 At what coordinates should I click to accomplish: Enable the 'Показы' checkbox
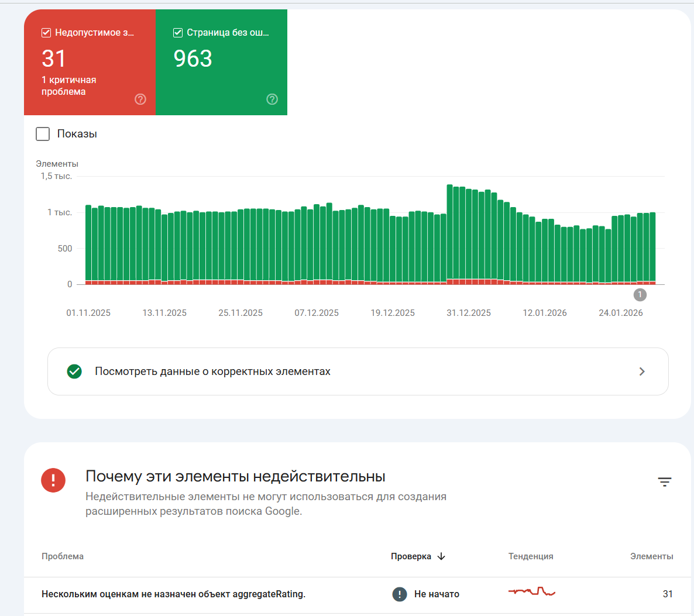point(43,133)
